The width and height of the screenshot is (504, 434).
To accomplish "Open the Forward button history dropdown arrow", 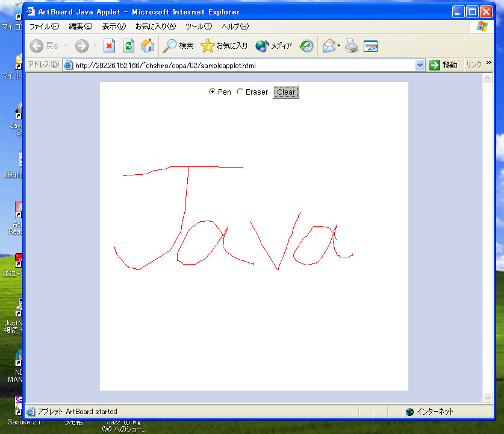I will coord(96,46).
